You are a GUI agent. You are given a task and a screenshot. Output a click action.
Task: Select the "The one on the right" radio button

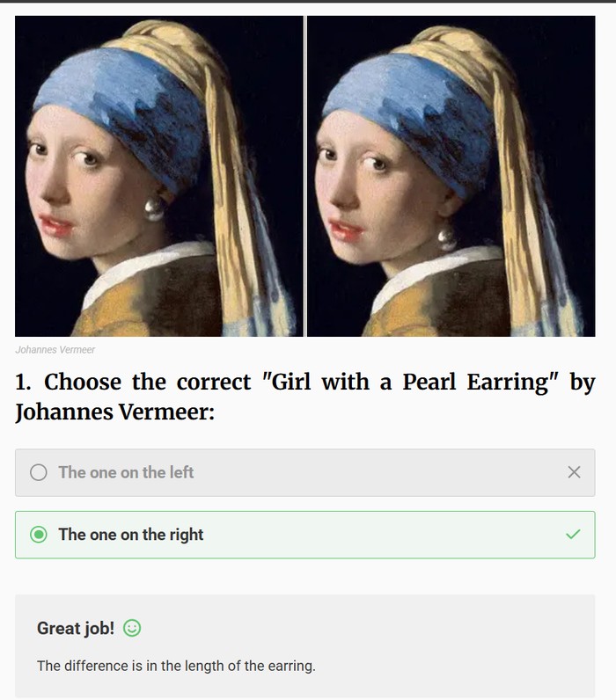[x=39, y=535]
